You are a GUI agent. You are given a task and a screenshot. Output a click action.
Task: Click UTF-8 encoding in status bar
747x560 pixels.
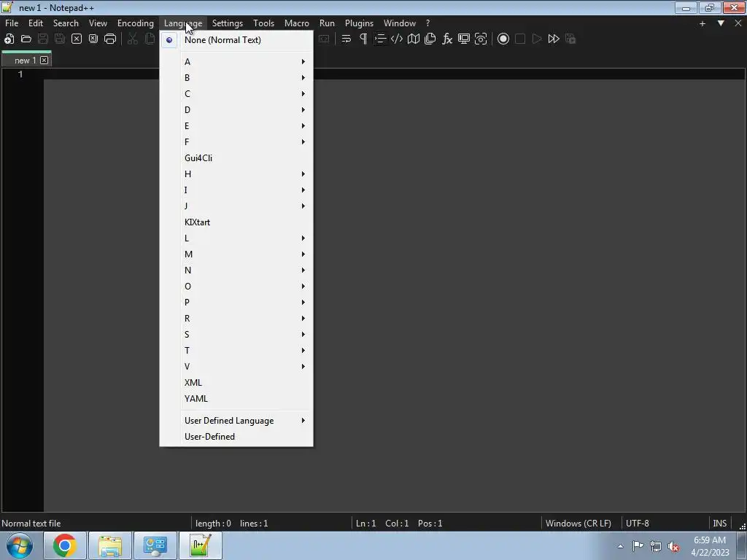pos(637,524)
